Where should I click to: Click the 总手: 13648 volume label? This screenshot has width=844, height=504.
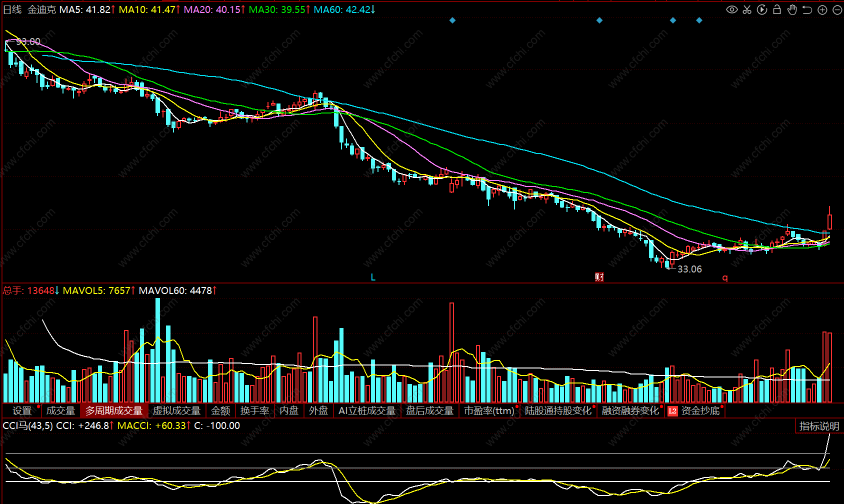click(30, 290)
